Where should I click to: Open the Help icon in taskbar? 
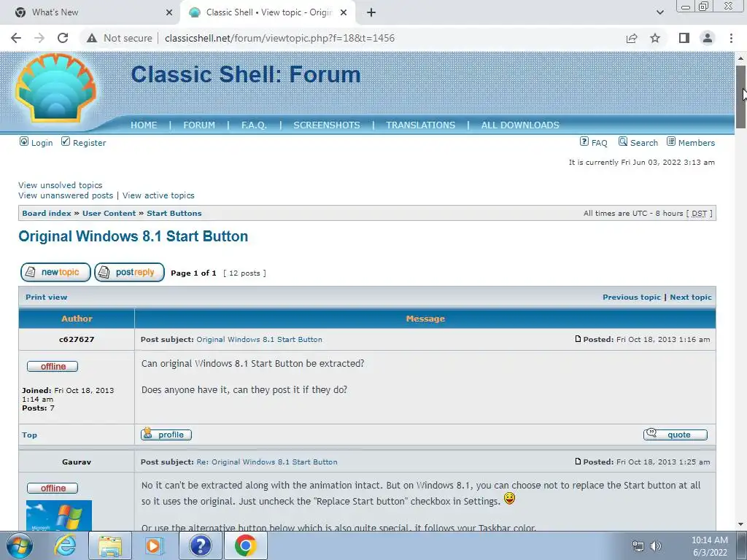click(x=200, y=545)
